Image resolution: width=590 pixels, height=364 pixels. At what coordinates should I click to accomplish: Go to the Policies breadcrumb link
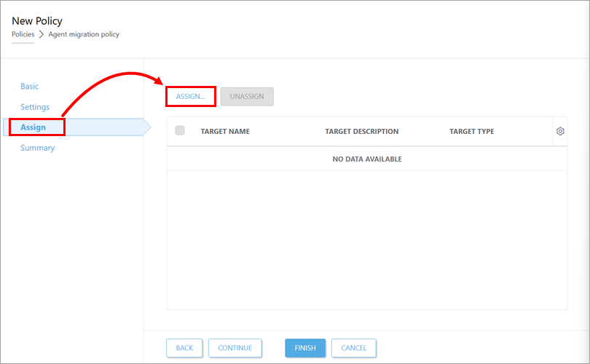point(23,34)
